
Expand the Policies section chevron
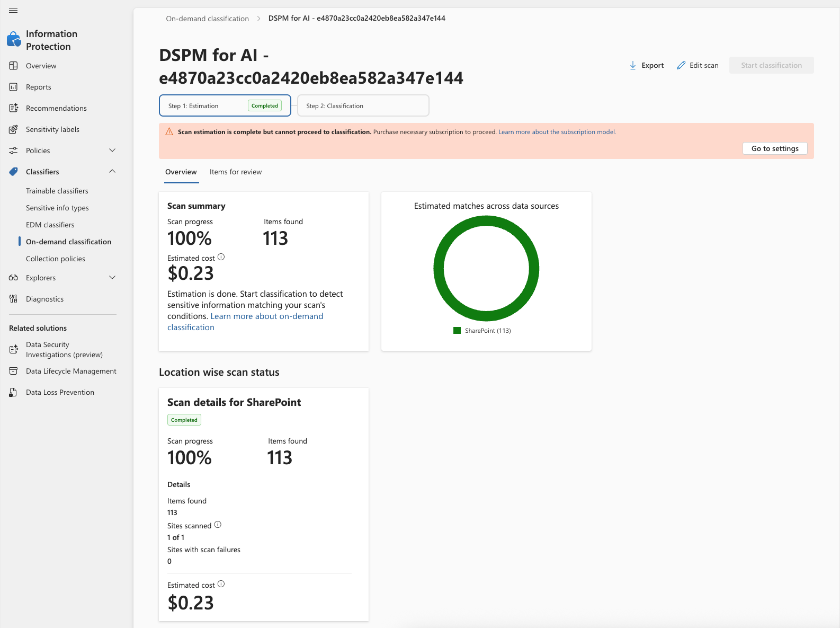[112, 151]
